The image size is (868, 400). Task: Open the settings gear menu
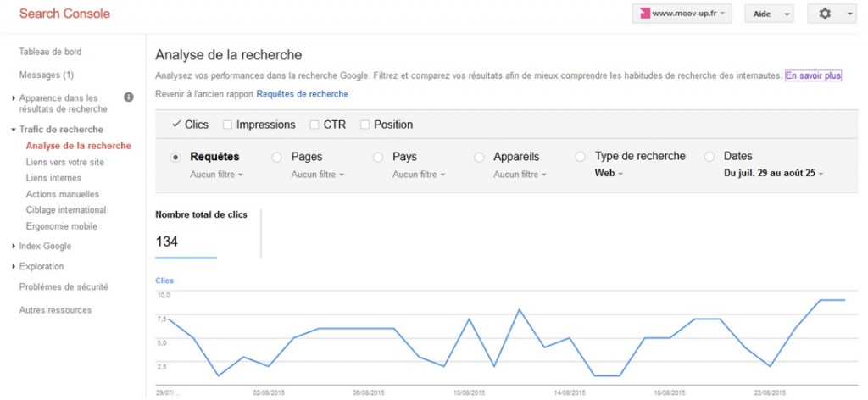[832, 14]
